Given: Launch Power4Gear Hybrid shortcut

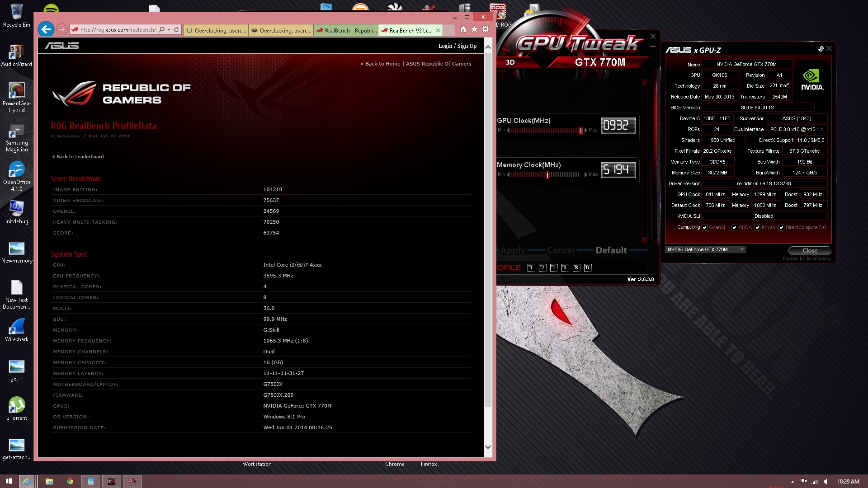Looking at the screenshot, I should (17, 97).
